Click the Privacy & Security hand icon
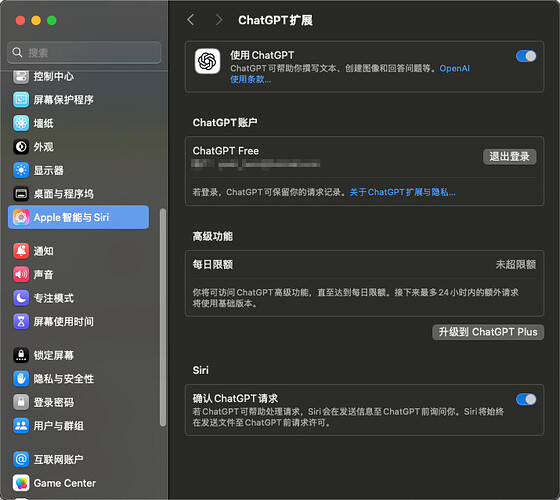Image resolution: width=560 pixels, height=500 pixels. point(21,379)
